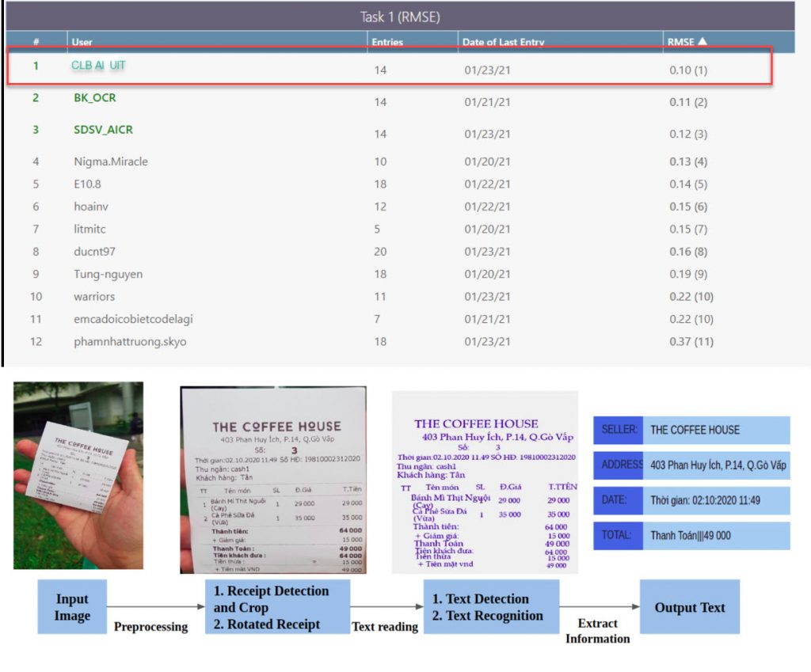Click Text Detection and Recognition box
This screenshot has width=811, height=672.
tap(491, 607)
